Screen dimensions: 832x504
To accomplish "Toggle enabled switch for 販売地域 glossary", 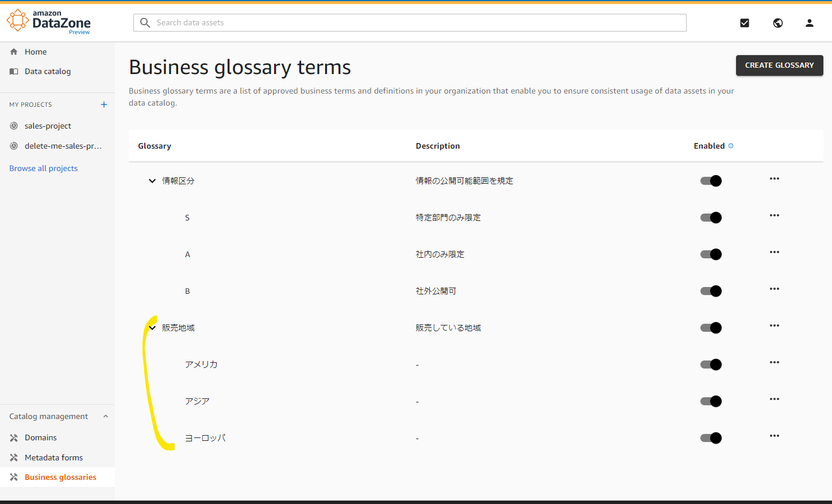I will click(x=711, y=328).
